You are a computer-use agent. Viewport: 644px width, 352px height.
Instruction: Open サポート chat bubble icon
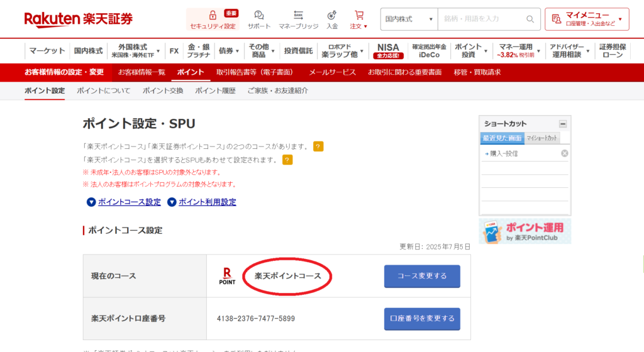click(258, 15)
